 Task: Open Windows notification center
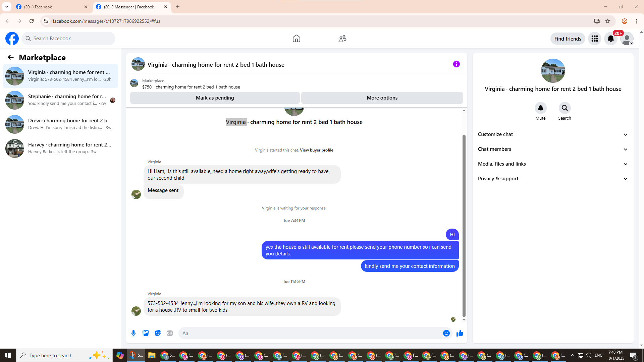[633, 355]
